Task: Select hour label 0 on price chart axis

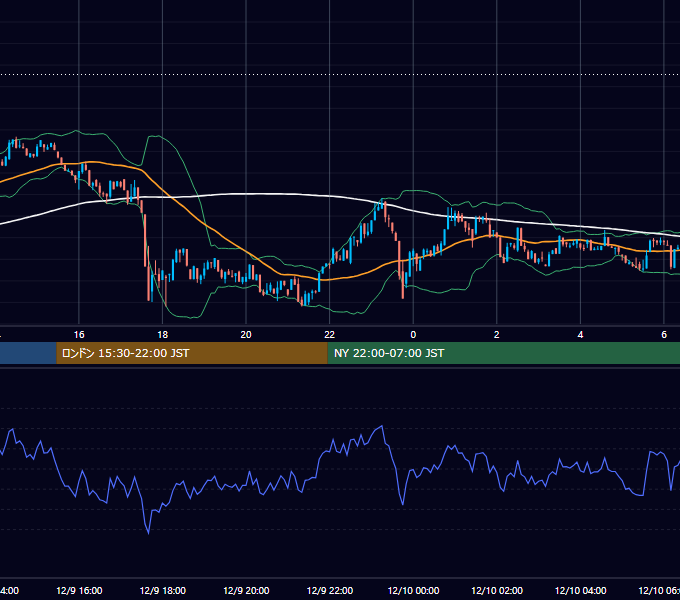Action: (x=413, y=335)
